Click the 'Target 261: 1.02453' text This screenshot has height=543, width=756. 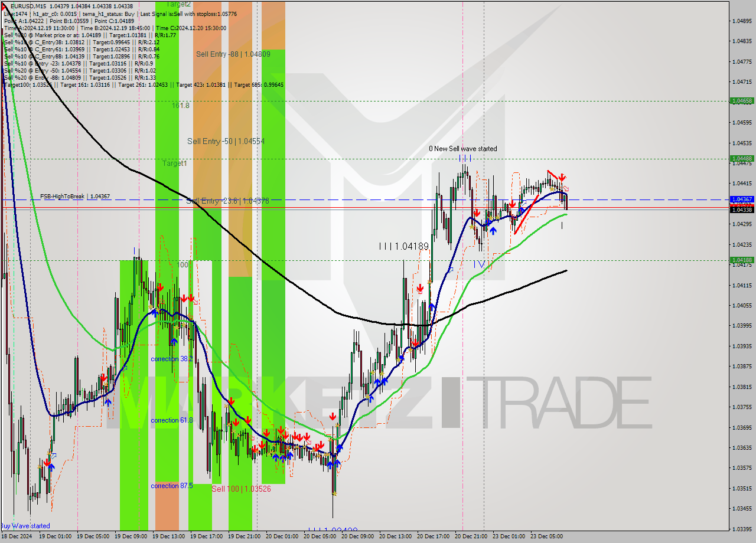click(x=144, y=84)
